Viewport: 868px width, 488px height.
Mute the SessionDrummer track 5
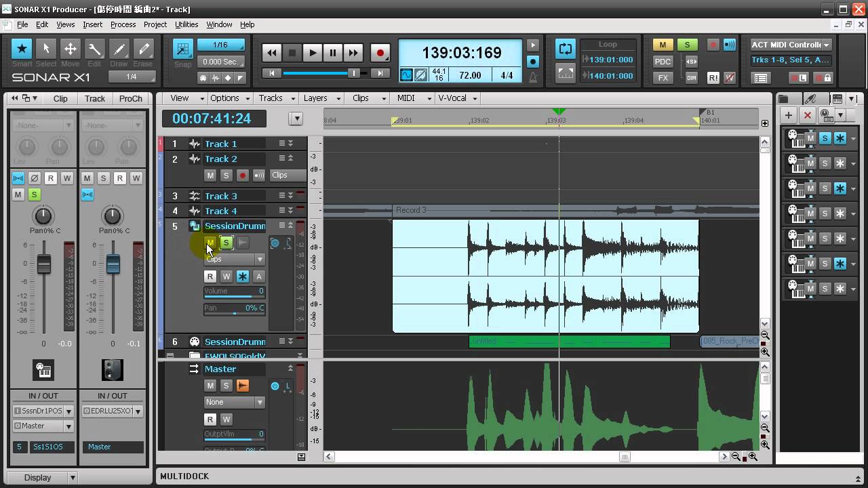[210, 243]
